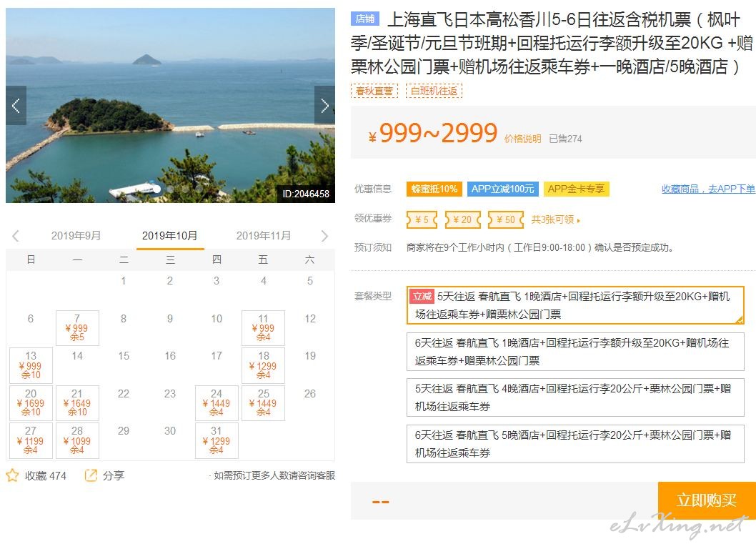Select 5天往返 1晚酒店 package
This screenshot has width=756, height=549.
(x=575, y=305)
